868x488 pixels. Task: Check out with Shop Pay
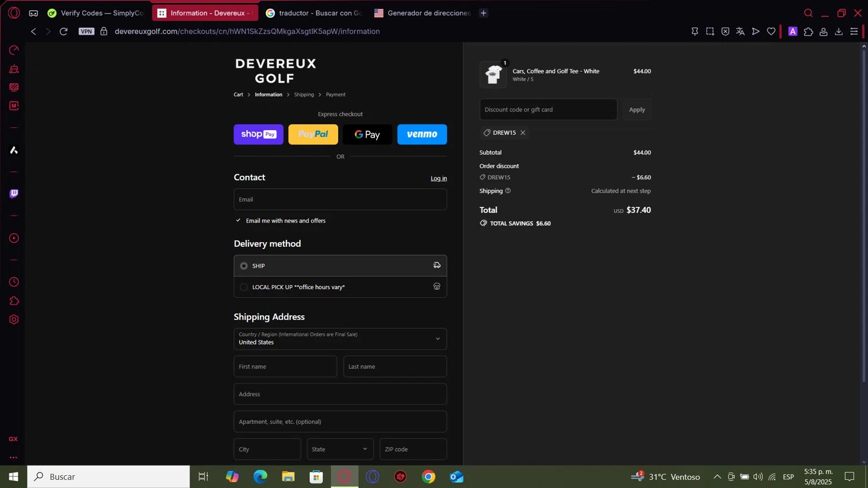tap(259, 134)
